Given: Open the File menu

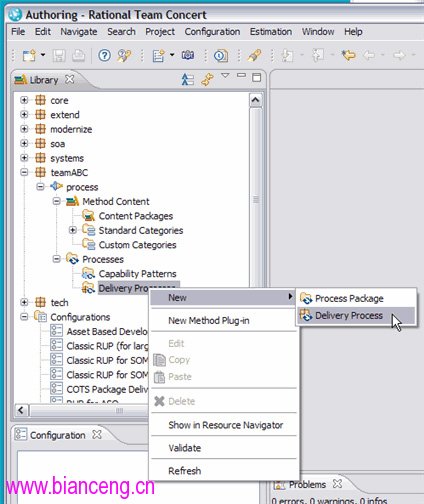Looking at the screenshot, I should pyautogui.click(x=18, y=32).
